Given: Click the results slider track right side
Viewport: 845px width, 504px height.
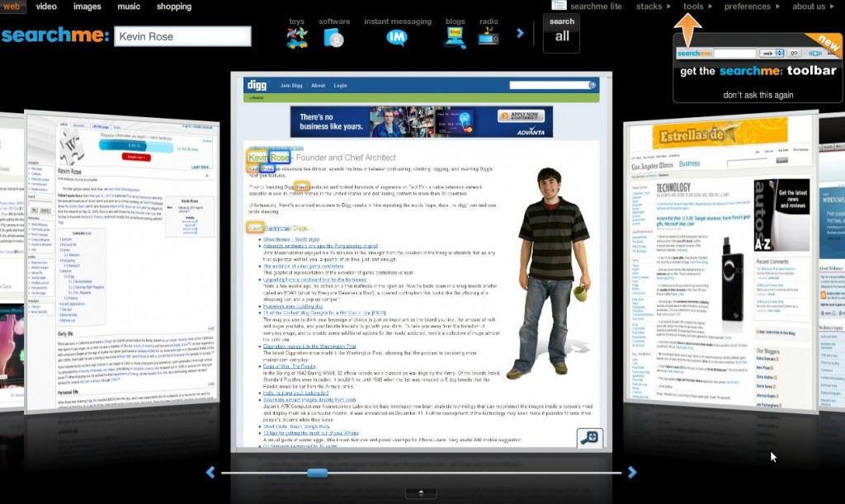Looking at the screenshot, I should tap(474, 473).
